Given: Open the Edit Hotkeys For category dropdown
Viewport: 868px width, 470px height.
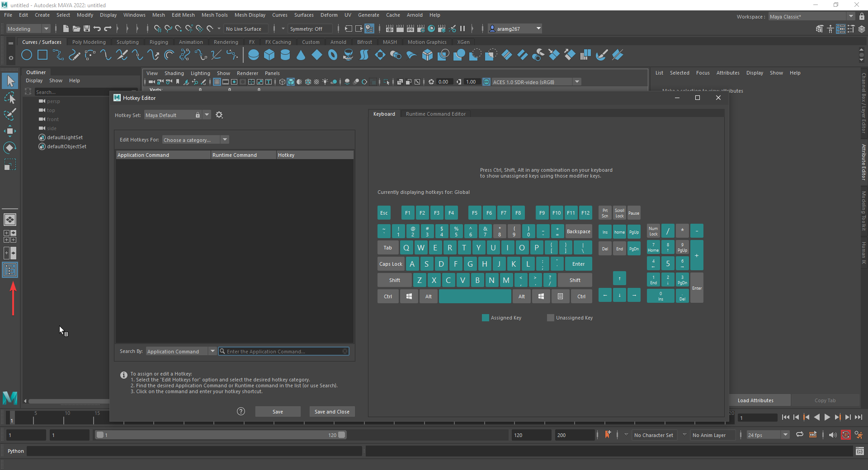Looking at the screenshot, I should click(196, 140).
